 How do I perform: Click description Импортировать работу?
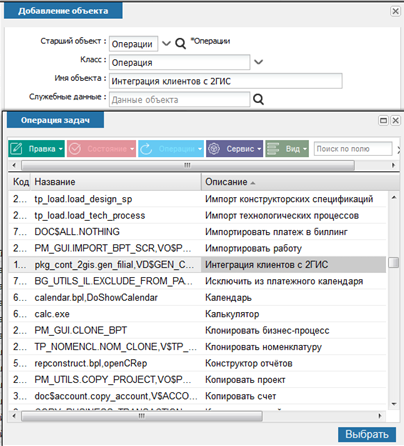253,248
